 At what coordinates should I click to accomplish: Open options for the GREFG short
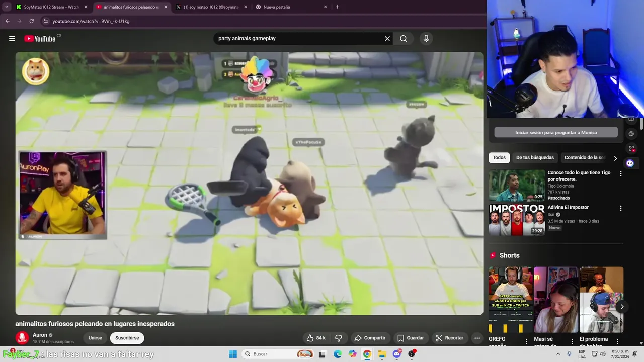click(527, 341)
